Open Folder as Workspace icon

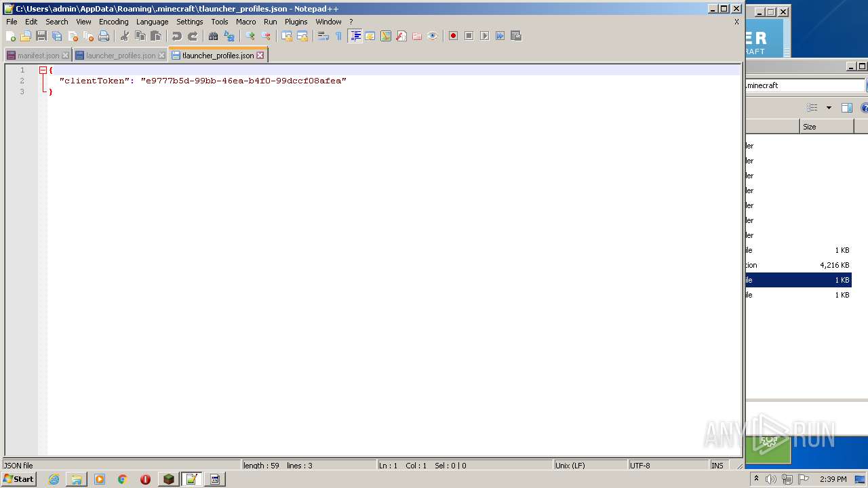tap(417, 36)
